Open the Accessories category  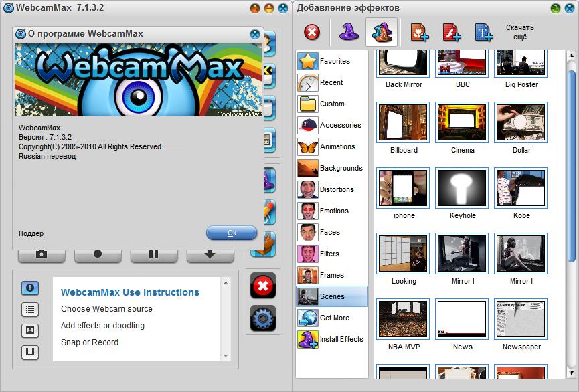click(332, 125)
